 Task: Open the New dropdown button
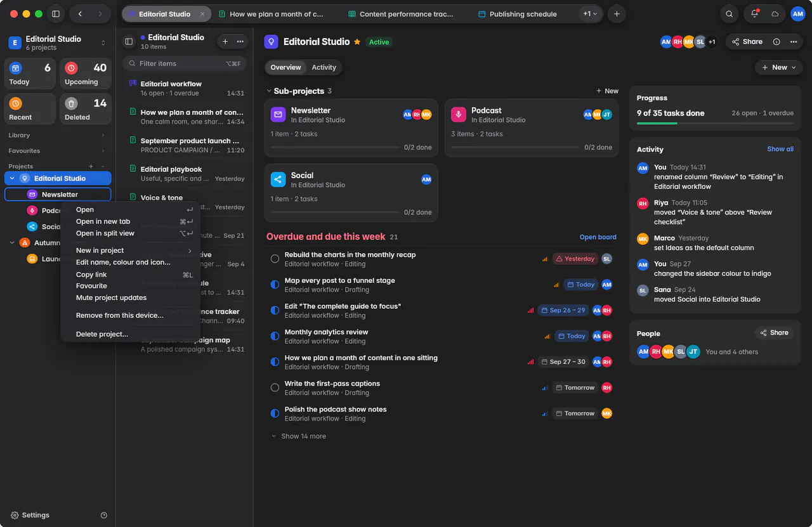click(x=779, y=67)
